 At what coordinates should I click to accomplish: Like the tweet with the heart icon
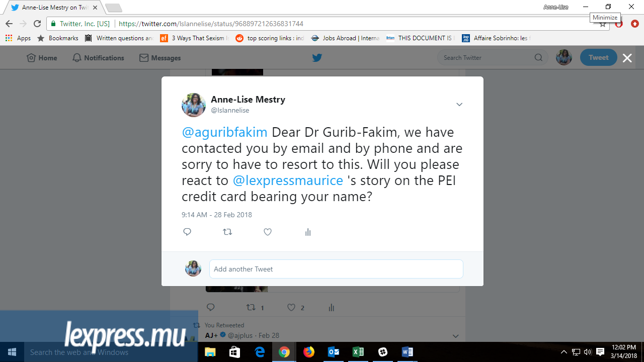coord(268,232)
